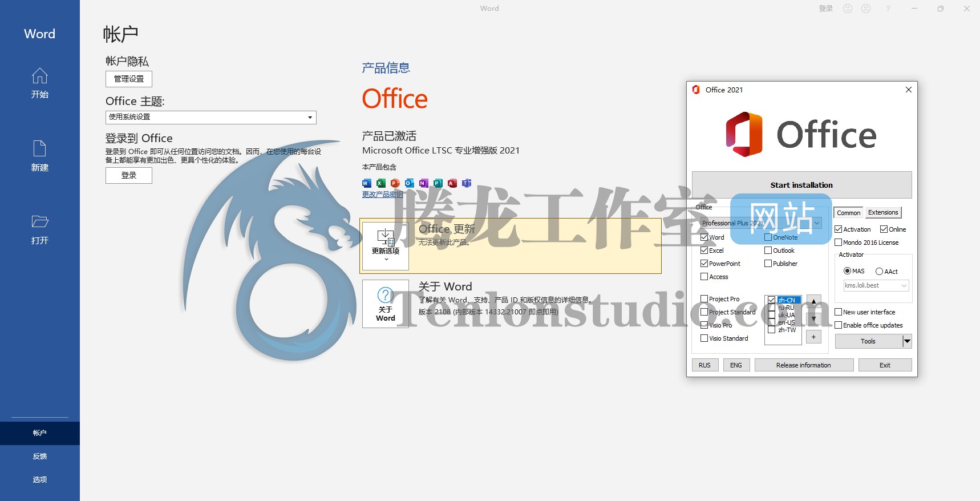980x501 pixels.
Task: Select the AAct activator radio button
Action: coord(879,272)
